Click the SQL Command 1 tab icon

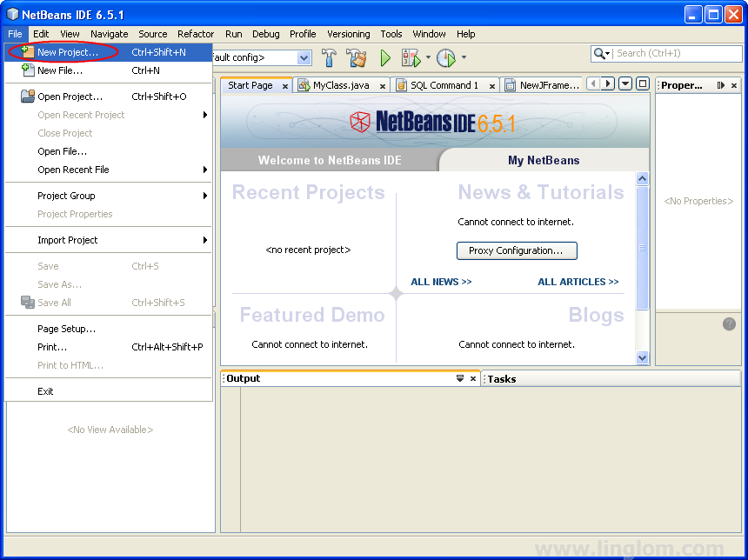401,85
